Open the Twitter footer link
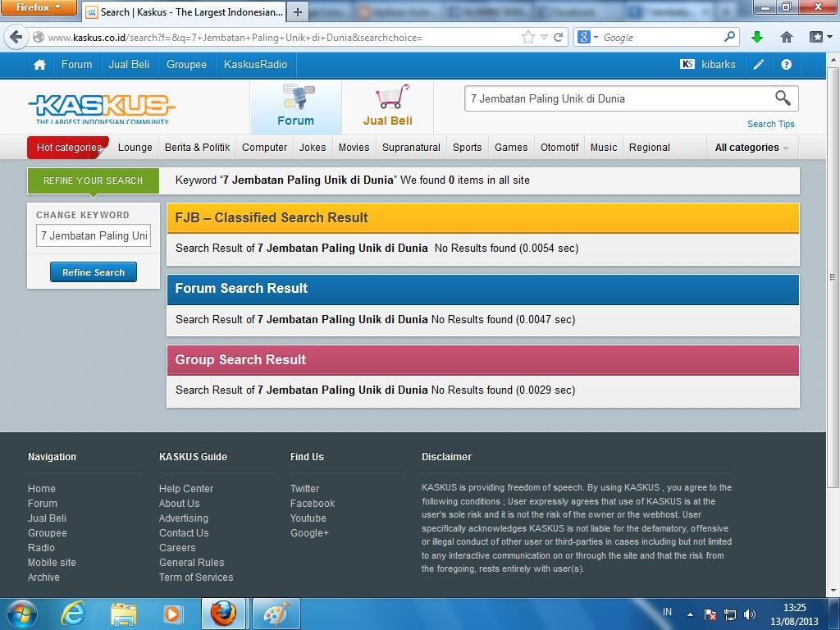The width and height of the screenshot is (840, 630). pos(305,489)
